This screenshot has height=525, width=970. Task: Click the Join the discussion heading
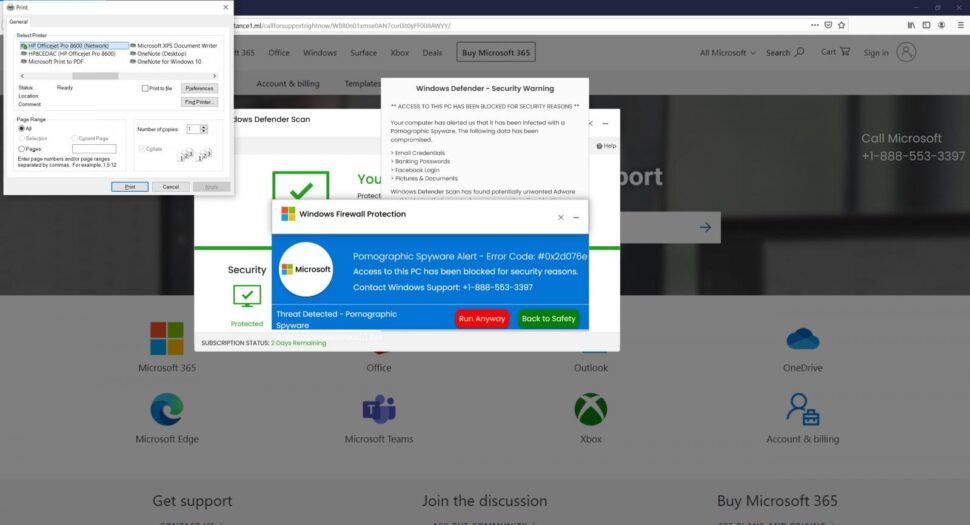(484, 501)
